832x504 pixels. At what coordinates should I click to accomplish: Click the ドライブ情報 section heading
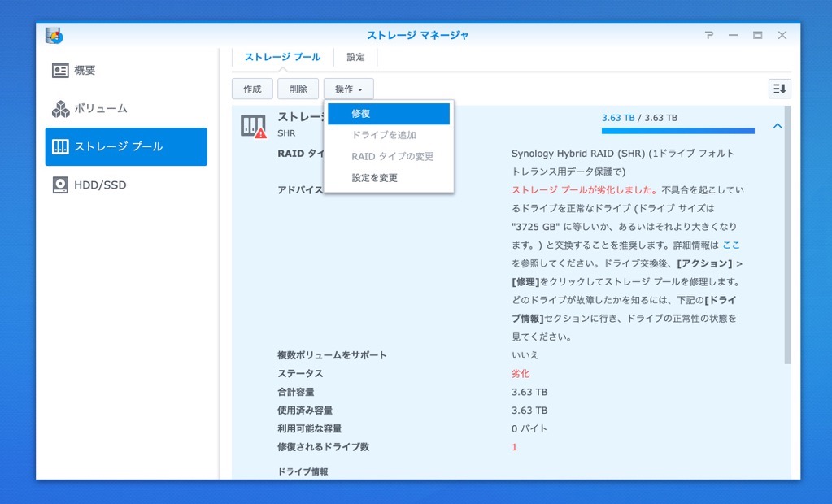pyautogui.click(x=303, y=471)
